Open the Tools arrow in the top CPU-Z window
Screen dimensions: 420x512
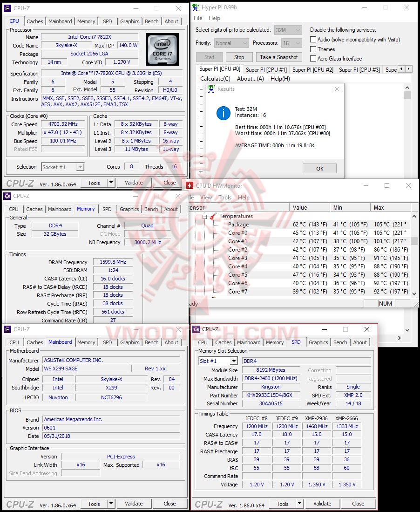coord(111,183)
